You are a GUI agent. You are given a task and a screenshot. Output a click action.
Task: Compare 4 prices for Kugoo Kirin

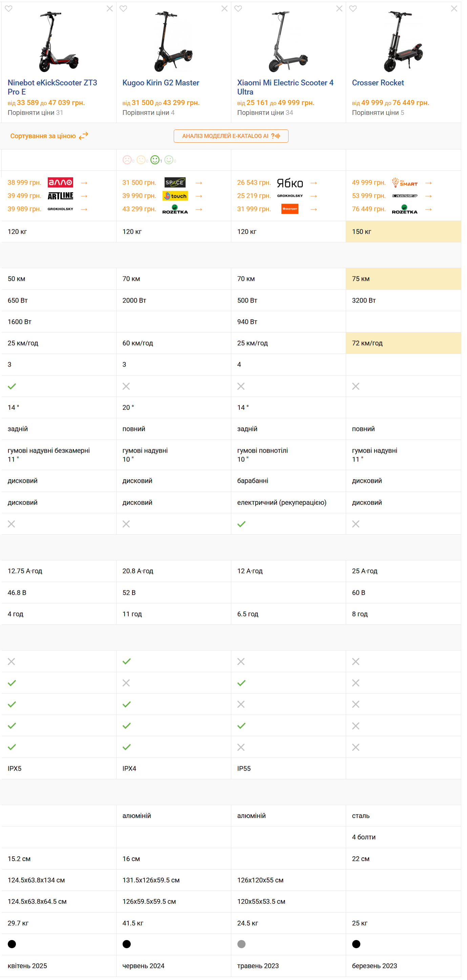click(x=148, y=113)
